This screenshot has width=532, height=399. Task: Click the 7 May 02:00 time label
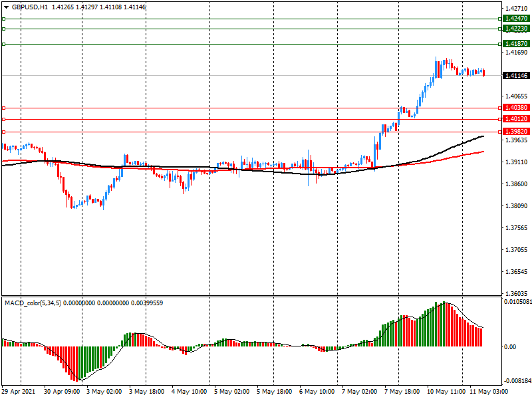[x=360, y=392]
